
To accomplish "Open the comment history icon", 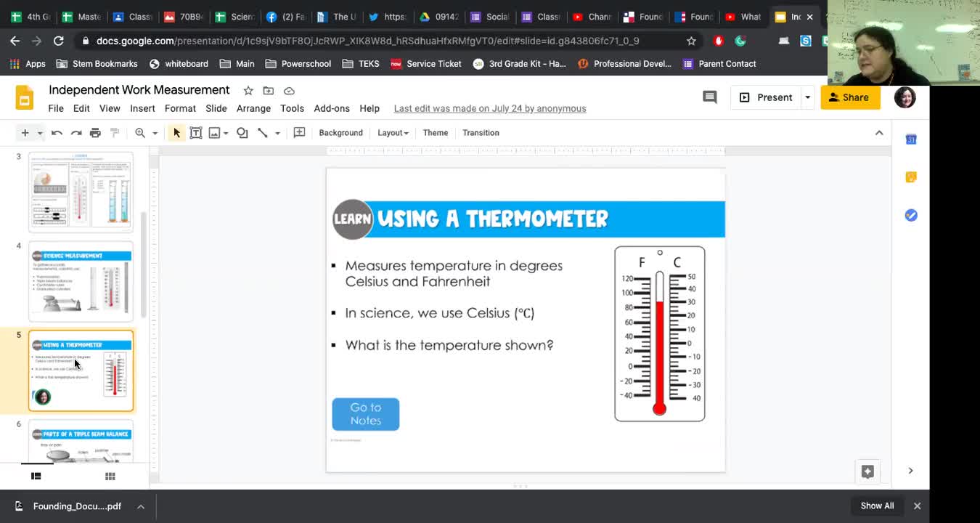I will 710,97.
